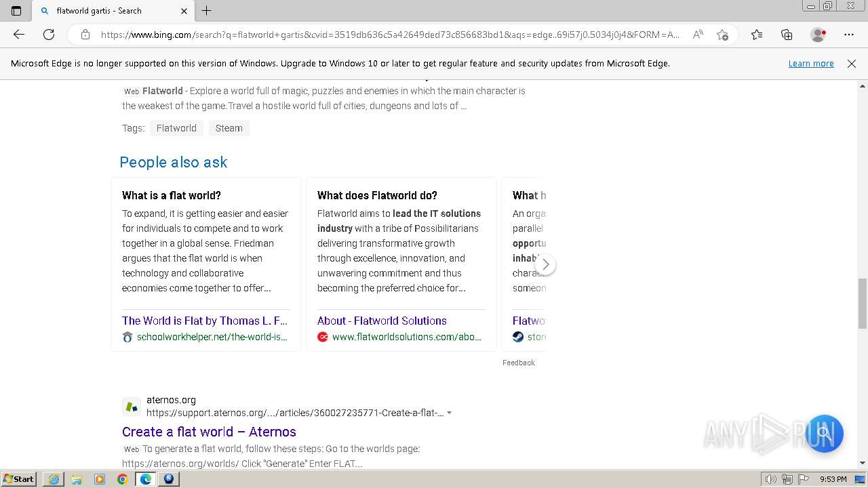Screen dimensions: 868x488
Task: Open Windows Media Player from taskbar
Action: pos(100,479)
